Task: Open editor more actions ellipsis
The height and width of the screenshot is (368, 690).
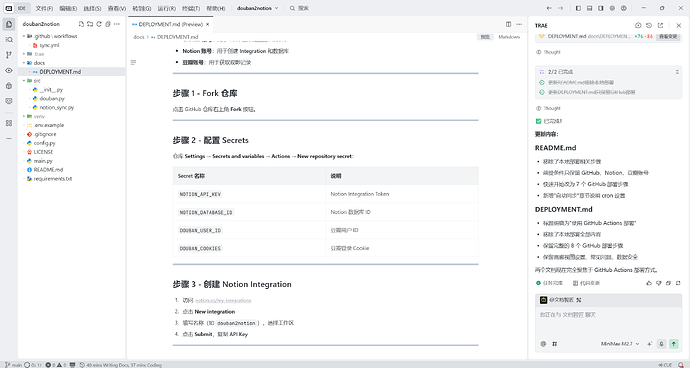Action: (x=519, y=24)
